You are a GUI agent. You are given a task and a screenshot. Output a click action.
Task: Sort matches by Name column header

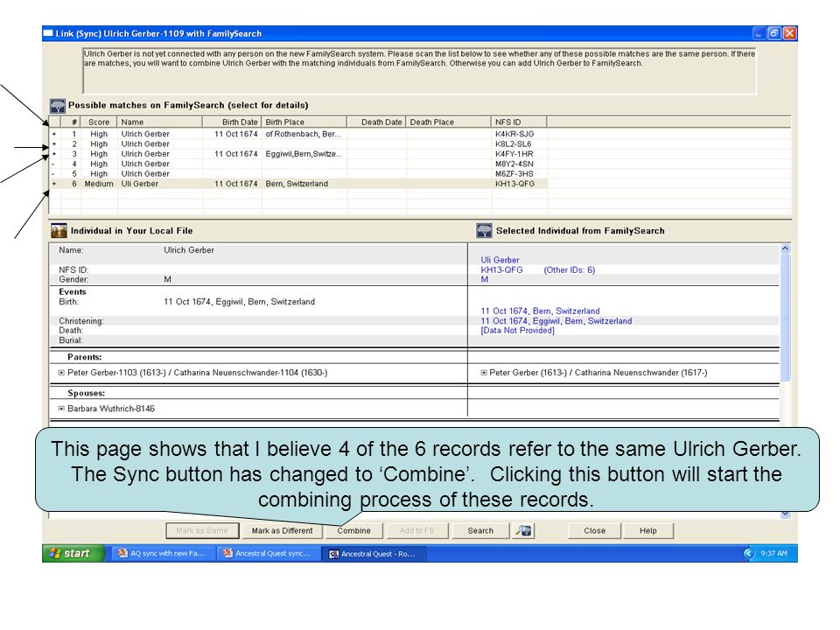point(159,122)
